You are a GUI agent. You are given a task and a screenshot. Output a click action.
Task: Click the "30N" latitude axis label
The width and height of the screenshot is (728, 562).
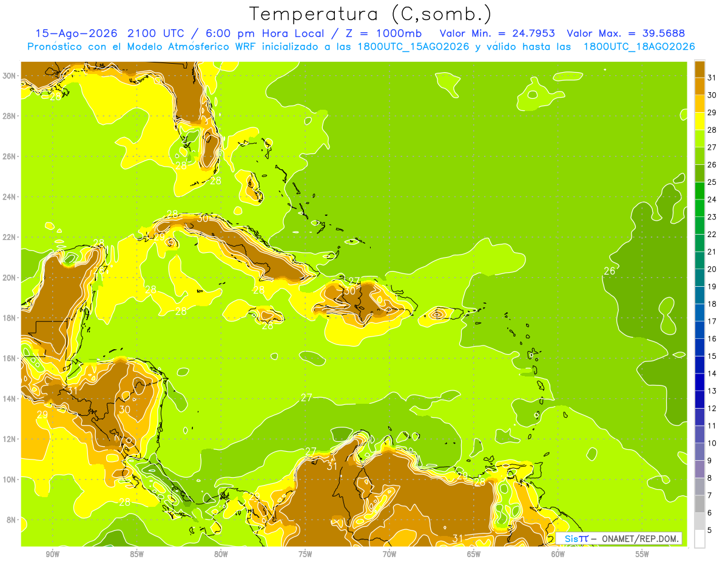click(x=10, y=76)
